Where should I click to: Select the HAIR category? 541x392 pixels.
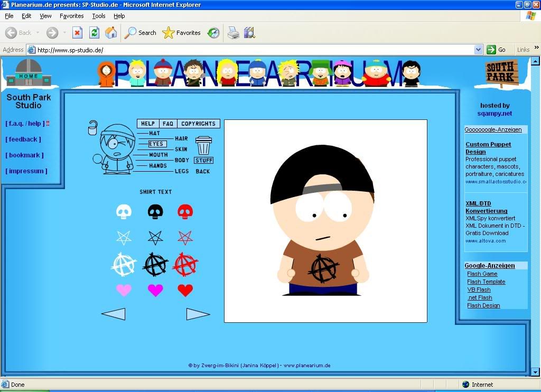182,139
